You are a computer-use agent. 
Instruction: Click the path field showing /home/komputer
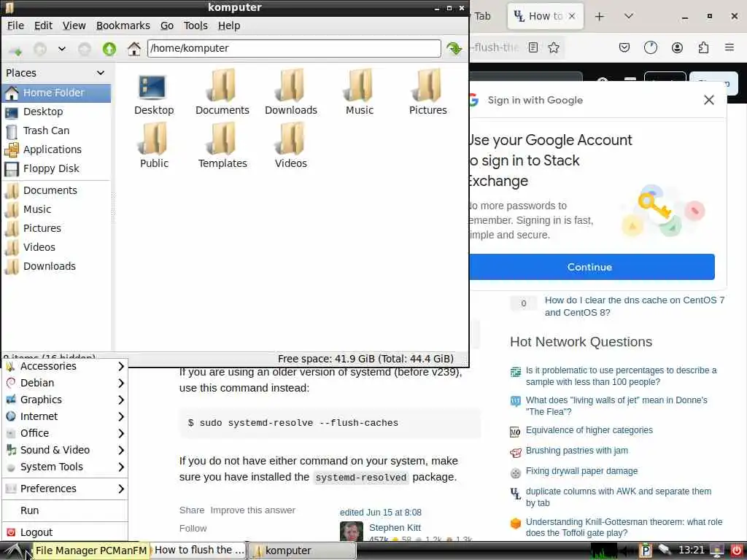coord(294,48)
